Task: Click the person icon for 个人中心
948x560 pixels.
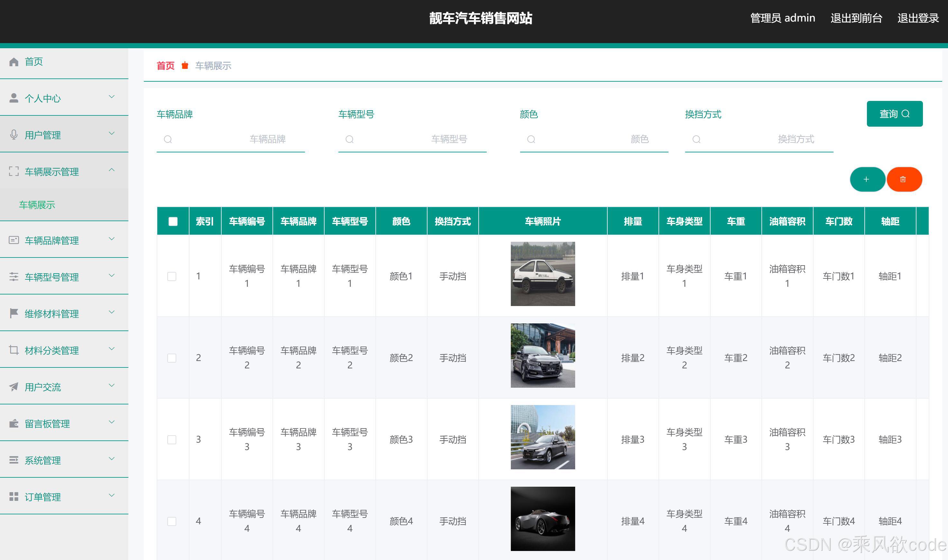Action: tap(14, 98)
